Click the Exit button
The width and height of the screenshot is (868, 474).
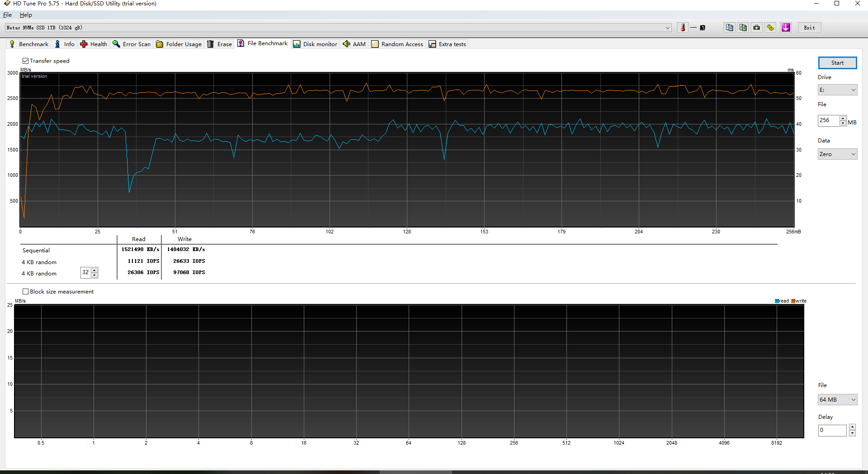click(809, 28)
